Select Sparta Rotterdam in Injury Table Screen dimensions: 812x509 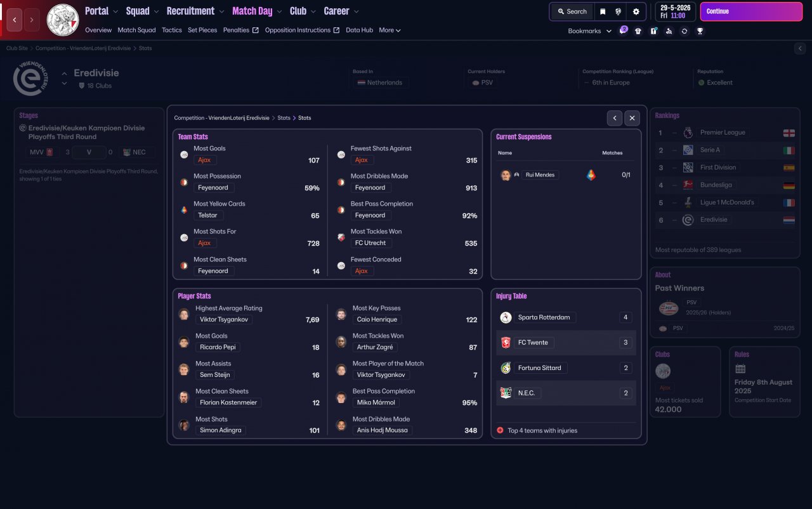(544, 317)
